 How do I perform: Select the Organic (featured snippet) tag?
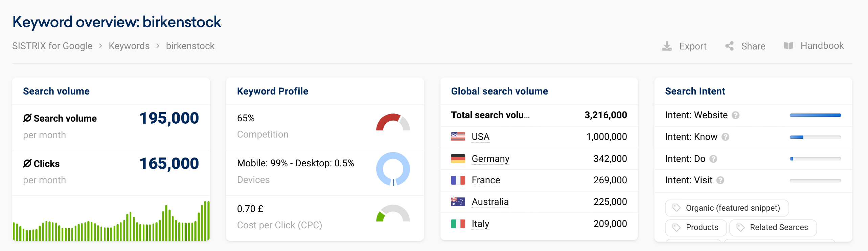click(x=727, y=208)
